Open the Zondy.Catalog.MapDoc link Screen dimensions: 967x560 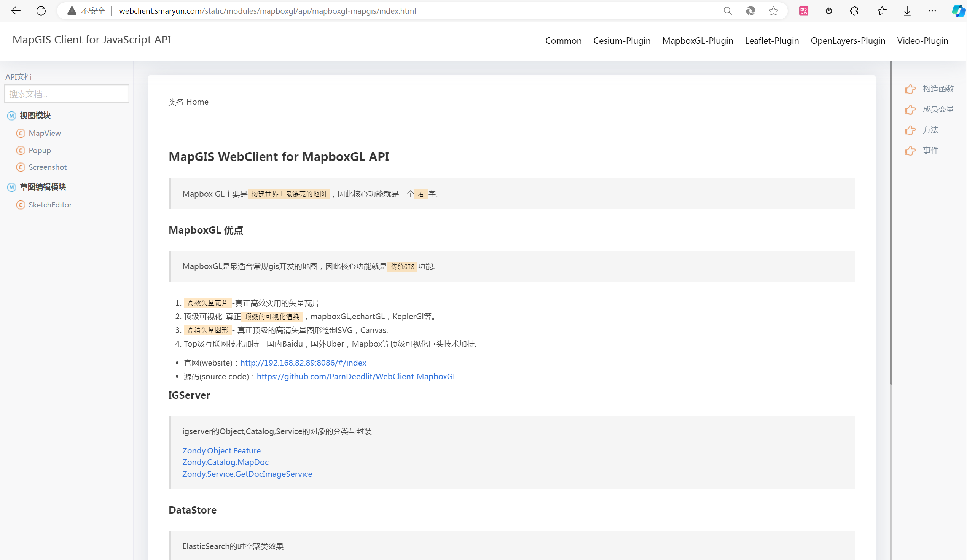coord(225,462)
